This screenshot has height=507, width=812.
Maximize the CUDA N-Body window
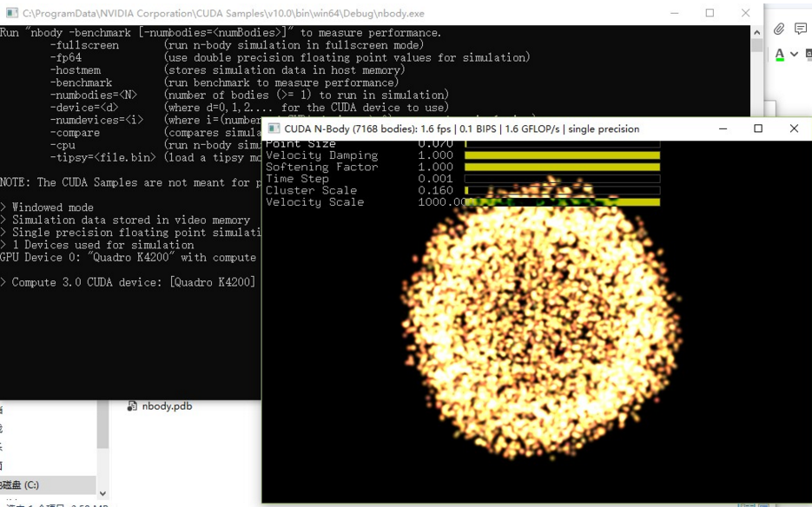[758, 128]
